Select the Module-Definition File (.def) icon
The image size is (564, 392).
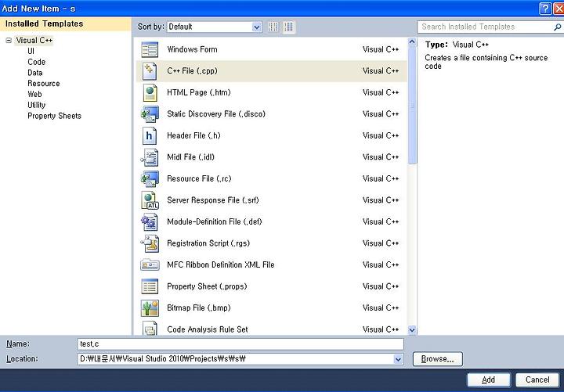pyautogui.click(x=150, y=222)
